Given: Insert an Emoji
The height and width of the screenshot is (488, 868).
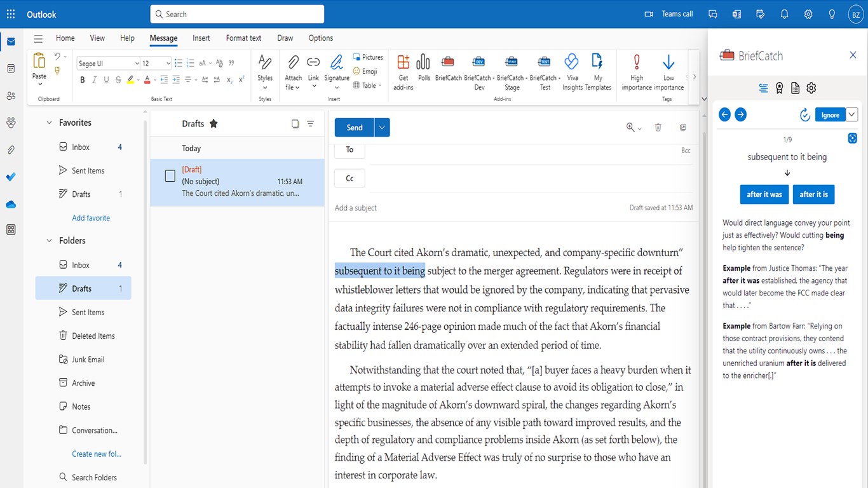Looking at the screenshot, I should pyautogui.click(x=365, y=71).
